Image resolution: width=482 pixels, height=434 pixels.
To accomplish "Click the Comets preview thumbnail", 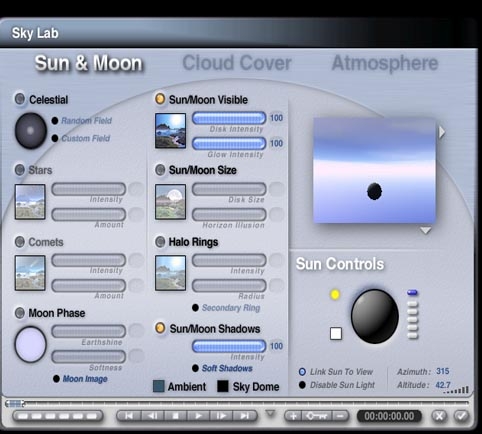I will point(30,273).
